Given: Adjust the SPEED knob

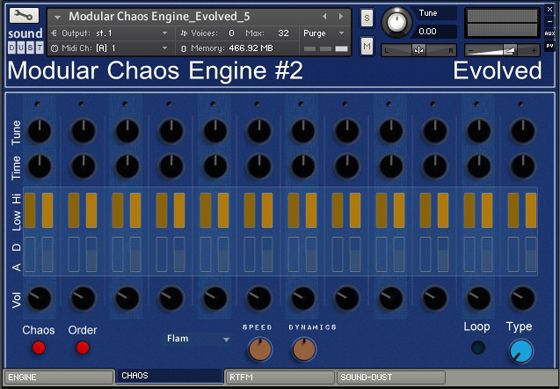Looking at the screenshot, I should 260,350.
